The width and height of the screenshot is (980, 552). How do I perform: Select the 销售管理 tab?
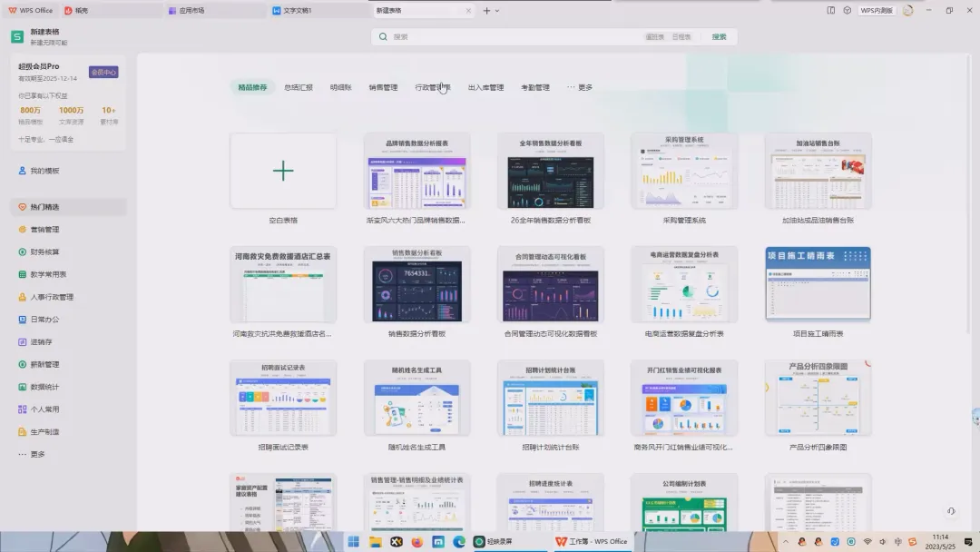click(383, 87)
